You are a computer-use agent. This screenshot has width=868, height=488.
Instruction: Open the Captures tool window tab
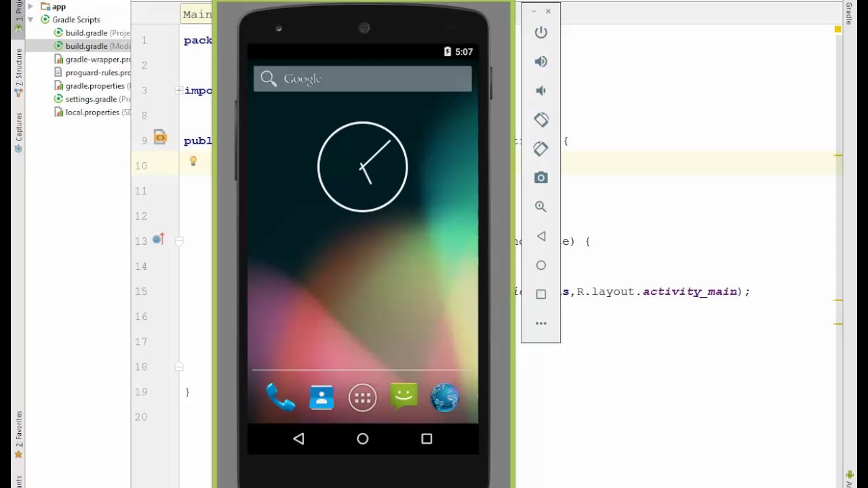click(x=18, y=132)
